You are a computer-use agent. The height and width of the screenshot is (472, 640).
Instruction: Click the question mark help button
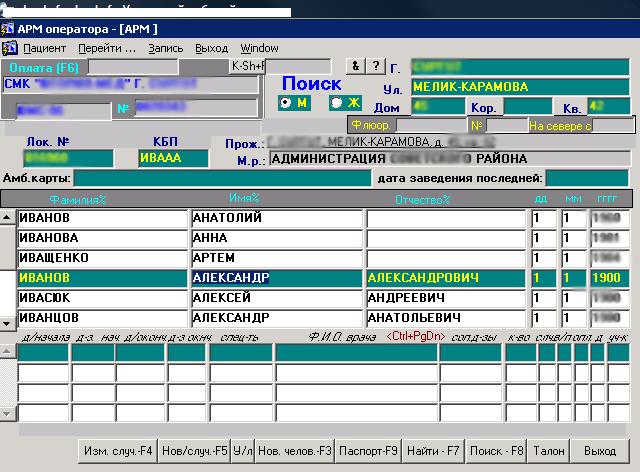tap(375, 66)
